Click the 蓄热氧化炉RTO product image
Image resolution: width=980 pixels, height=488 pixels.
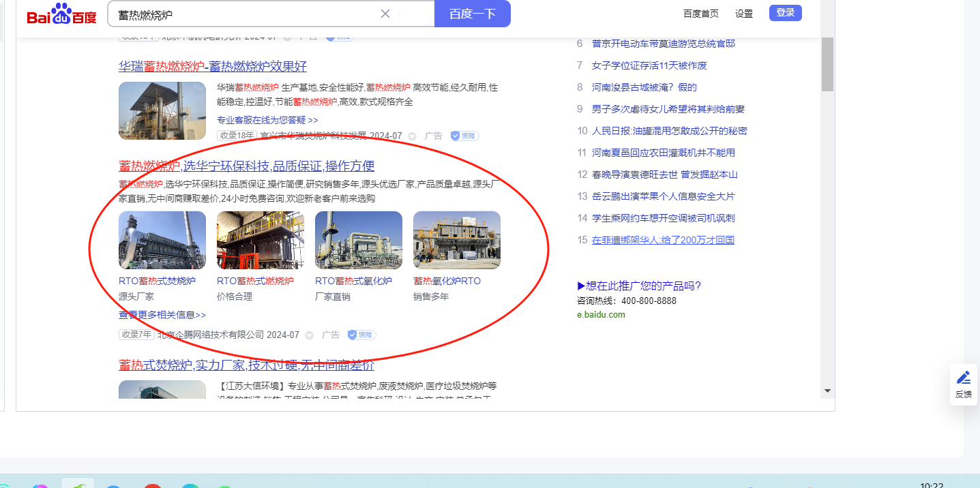tap(457, 240)
